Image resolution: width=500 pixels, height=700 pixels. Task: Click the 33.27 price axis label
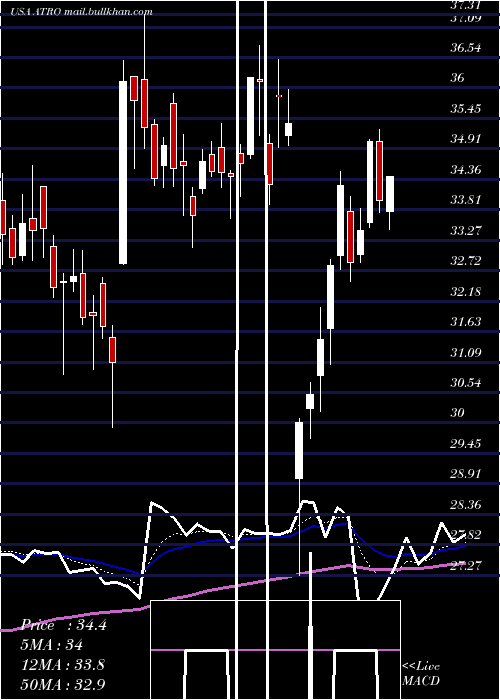[x=466, y=230]
